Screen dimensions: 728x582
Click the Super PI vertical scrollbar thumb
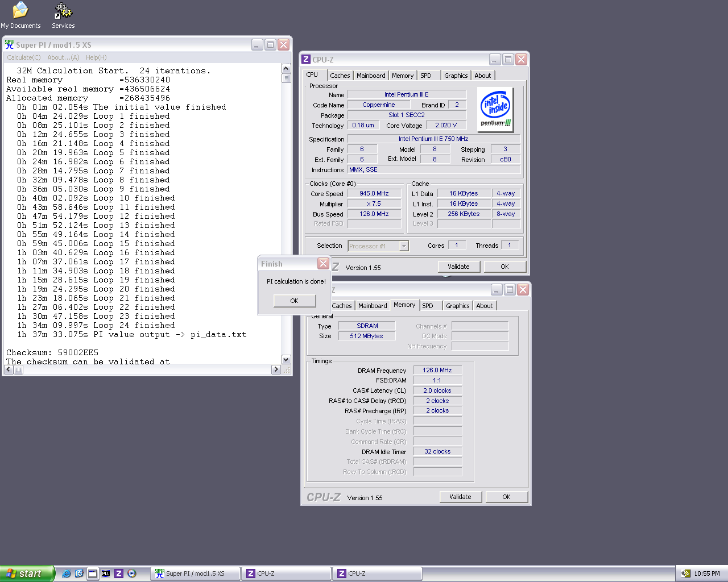pyautogui.click(x=286, y=78)
